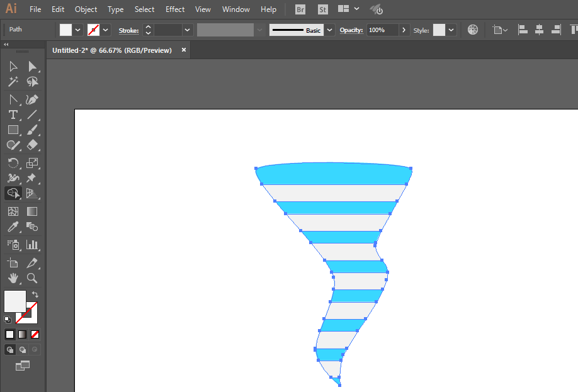Click Horizontal Align Left
The width and height of the screenshot is (578, 392).
click(x=523, y=30)
